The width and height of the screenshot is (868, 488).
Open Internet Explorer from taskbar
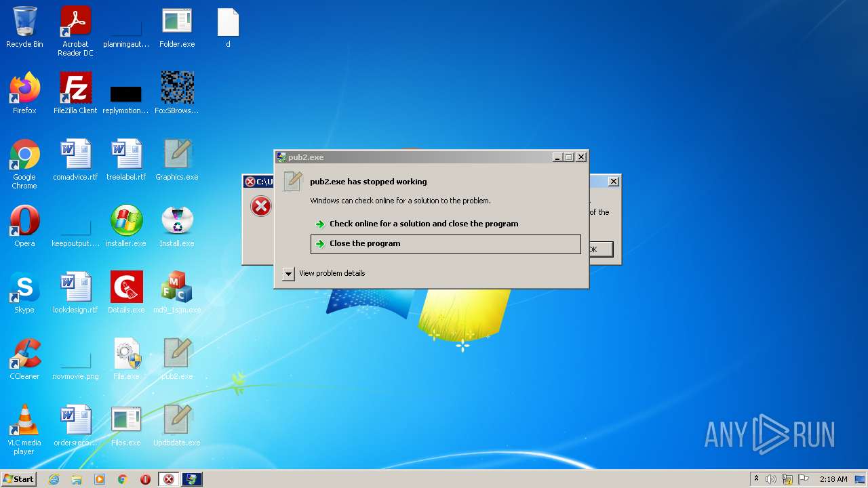[54, 479]
